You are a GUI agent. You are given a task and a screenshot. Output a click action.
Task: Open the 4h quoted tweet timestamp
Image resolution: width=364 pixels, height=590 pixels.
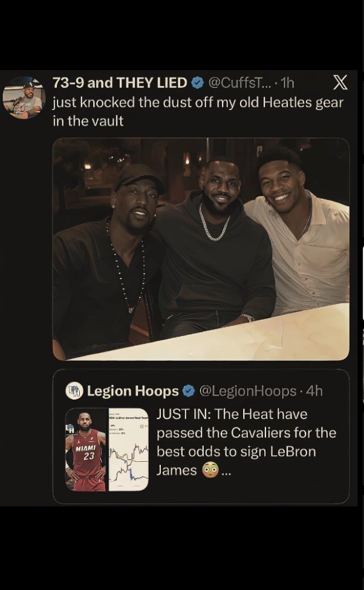tap(314, 391)
